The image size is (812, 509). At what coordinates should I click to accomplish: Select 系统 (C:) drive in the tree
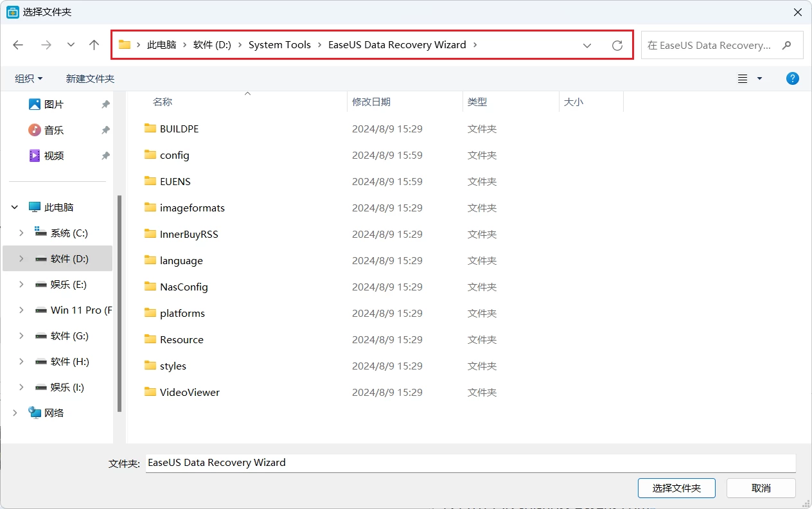(69, 233)
